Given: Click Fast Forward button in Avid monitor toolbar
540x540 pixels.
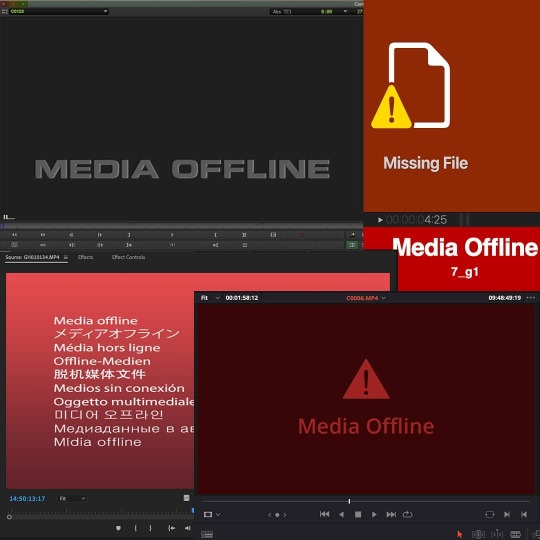Looking at the screenshot, I should coord(43,235).
